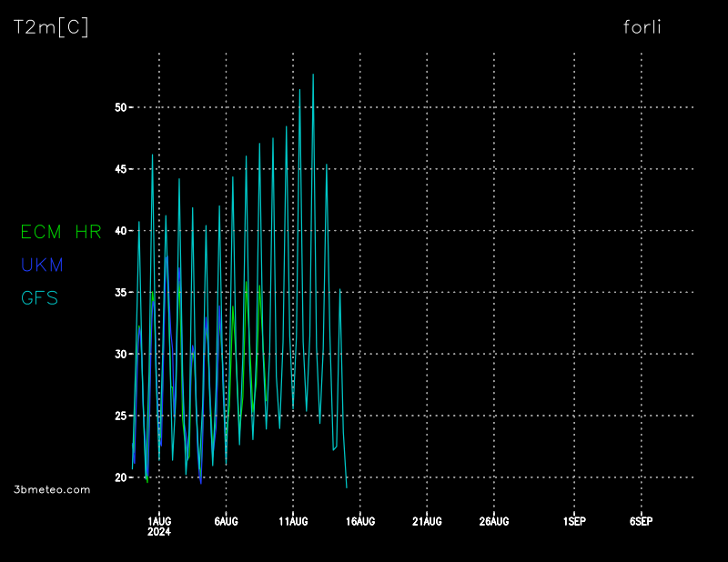Select the 21AUG date tick label

click(x=427, y=520)
